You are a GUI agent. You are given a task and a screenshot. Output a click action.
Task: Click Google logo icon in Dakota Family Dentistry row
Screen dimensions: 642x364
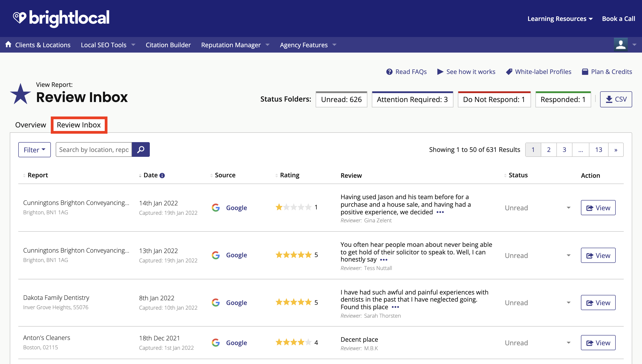(x=216, y=303)
